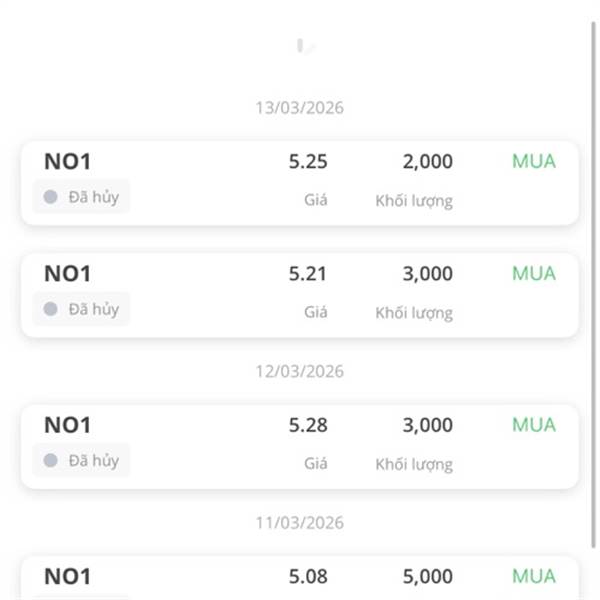
Task: Click the vertical scrollbar on the right edge
Action: pyautogui.click(x=593, y=285)
